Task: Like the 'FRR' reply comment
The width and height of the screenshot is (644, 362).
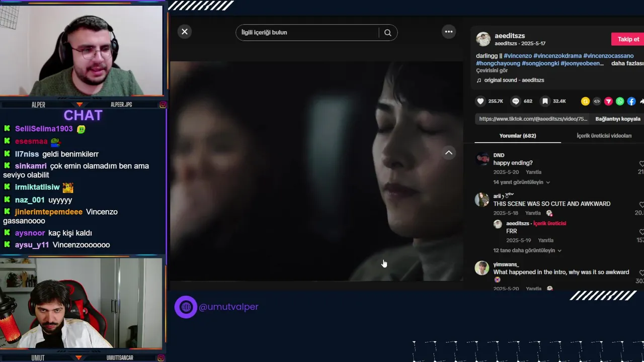Action: tap(641, 232)
